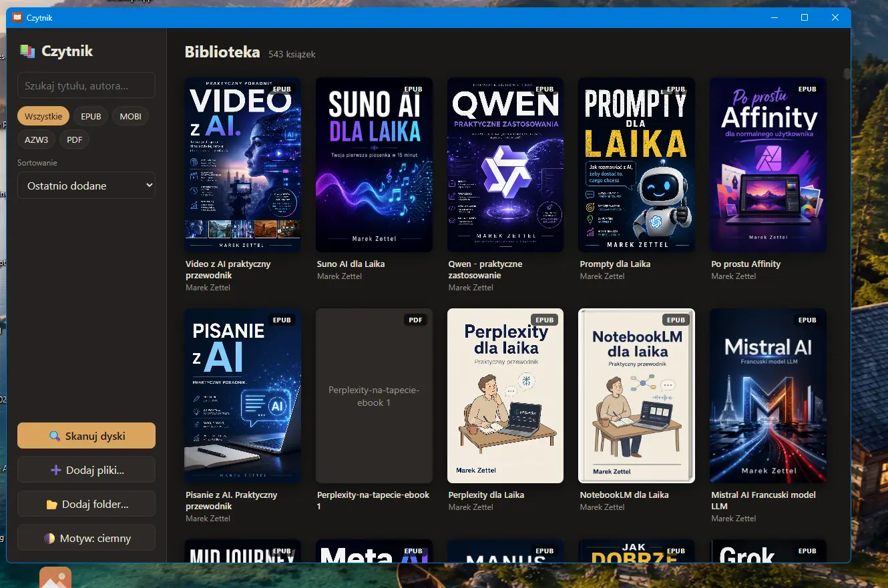Open the "Perplexity dla laika" book cover
The image size is (888, 588).
click(505, 396)
